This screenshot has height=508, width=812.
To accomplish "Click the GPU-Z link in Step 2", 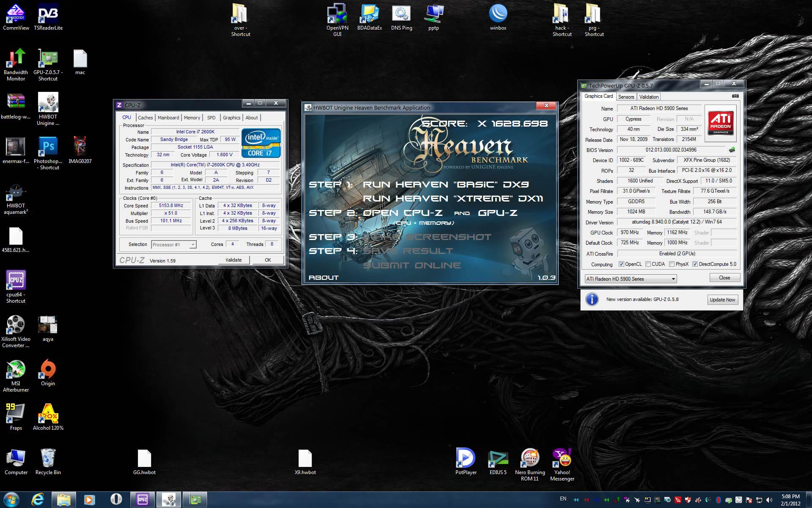I will [498, 213].
